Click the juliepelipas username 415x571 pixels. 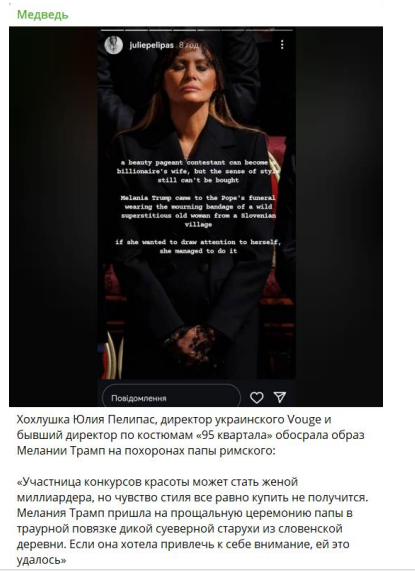151,46
